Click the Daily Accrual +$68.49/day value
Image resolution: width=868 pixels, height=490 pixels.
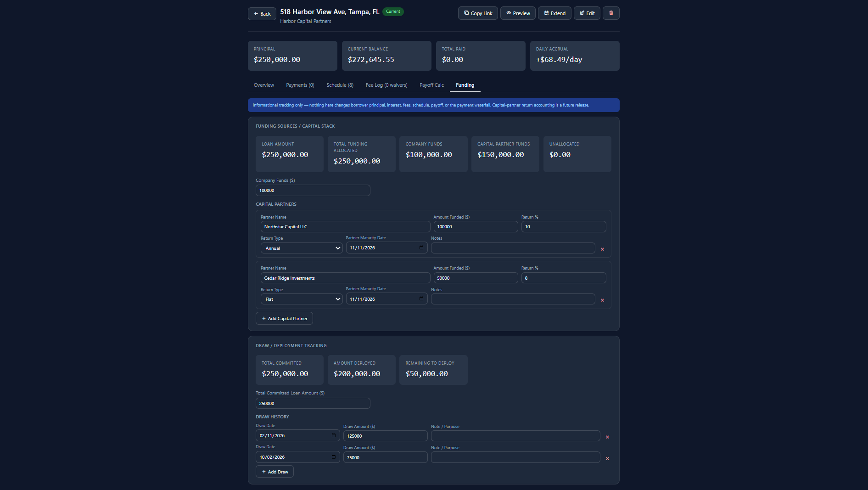[559, 60]
